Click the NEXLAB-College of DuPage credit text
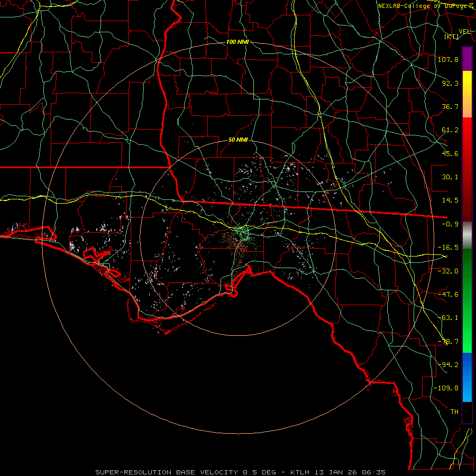 point(426,6)
